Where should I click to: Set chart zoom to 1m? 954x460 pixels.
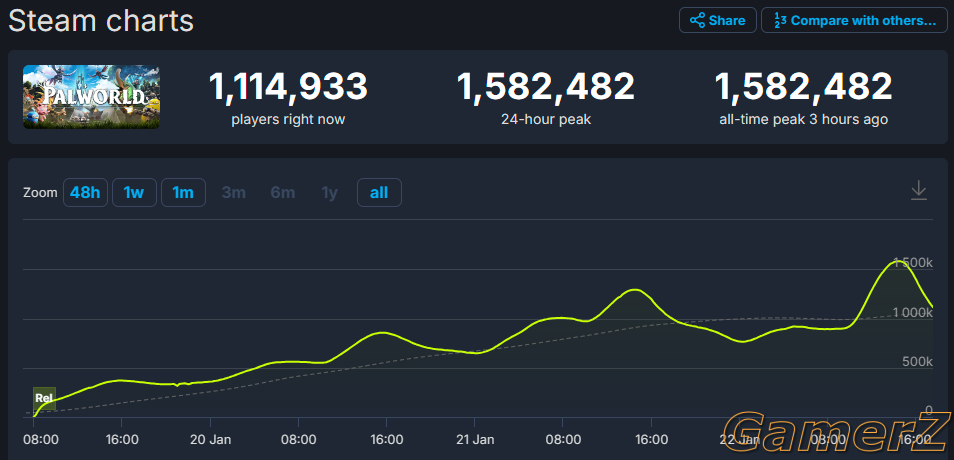(x=183, y=193)
